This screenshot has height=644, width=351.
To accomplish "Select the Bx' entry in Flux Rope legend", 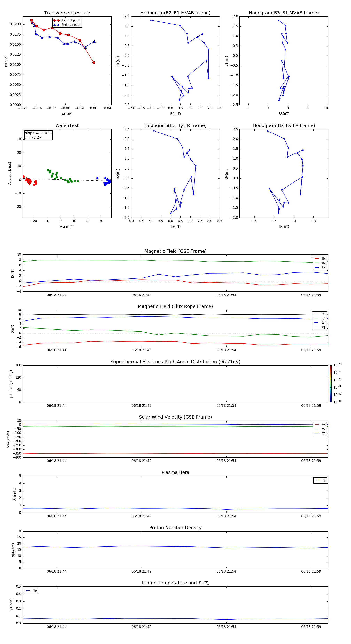I will 320,314.
